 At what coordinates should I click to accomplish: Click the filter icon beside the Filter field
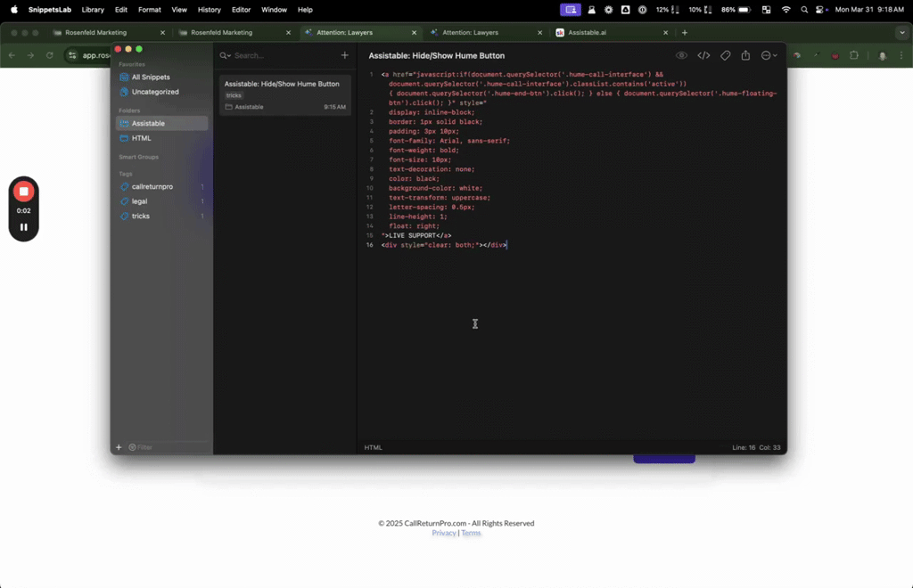[x=132, y=446]
